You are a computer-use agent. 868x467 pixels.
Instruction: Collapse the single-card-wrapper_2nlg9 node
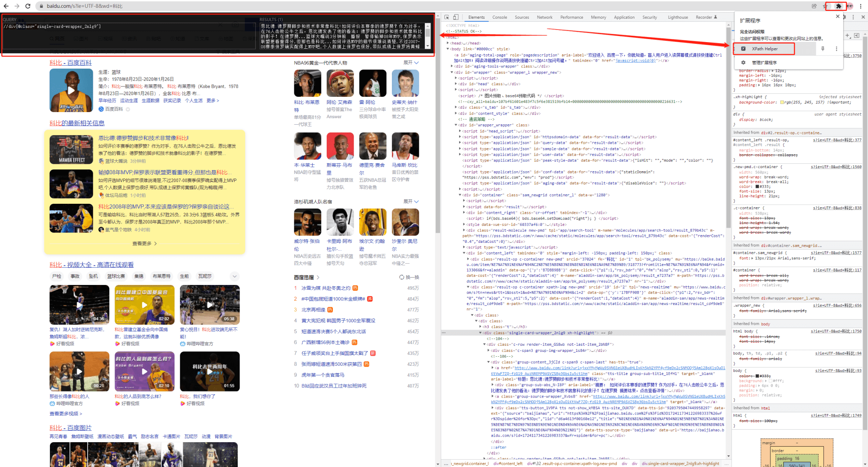coord(480,333)
